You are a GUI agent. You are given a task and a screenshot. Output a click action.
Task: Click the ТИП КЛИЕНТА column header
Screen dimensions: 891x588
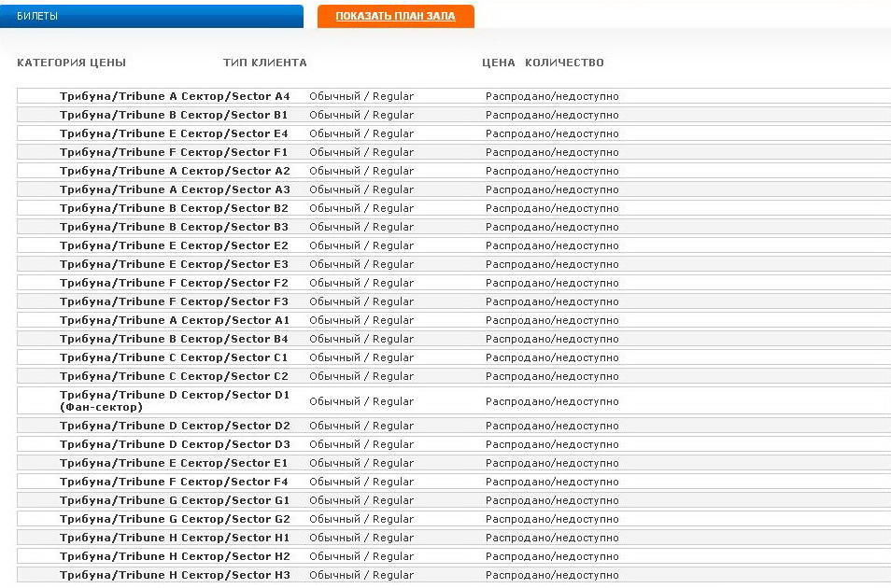(x=264, y=63)
